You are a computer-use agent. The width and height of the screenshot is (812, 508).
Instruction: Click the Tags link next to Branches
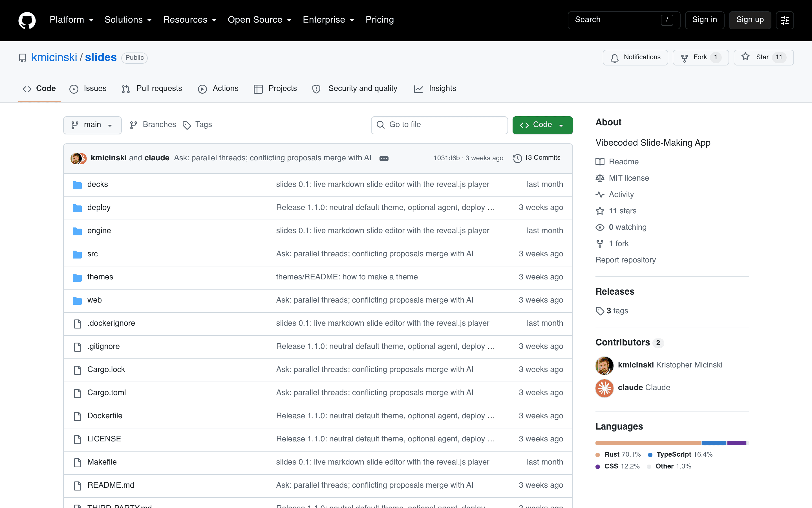point(197,125)
